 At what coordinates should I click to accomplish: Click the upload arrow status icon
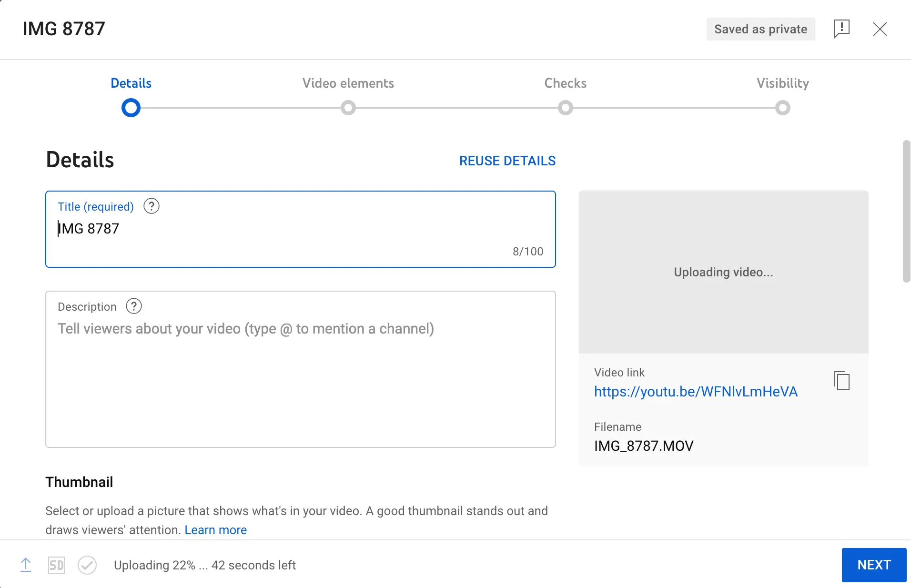26,565
